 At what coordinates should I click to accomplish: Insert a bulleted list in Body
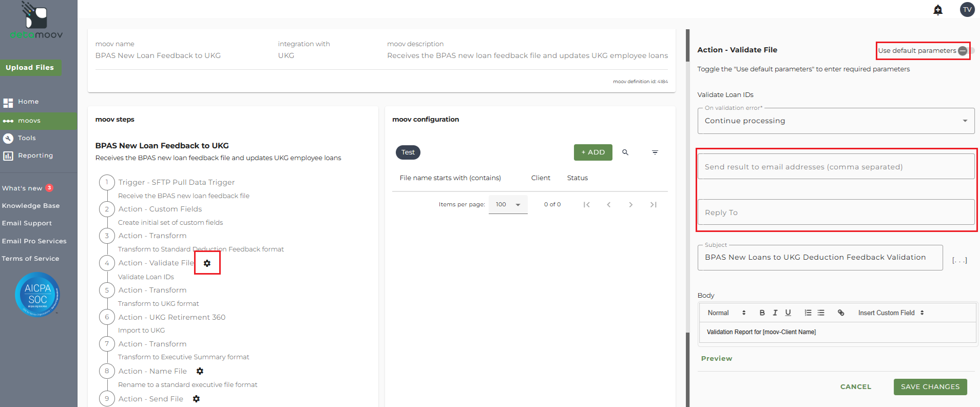coord(821,313)
